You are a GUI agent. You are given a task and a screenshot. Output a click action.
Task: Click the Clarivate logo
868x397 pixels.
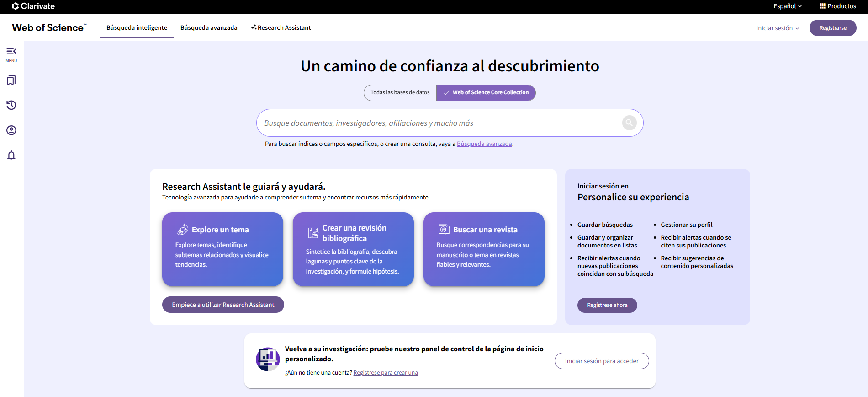[33, 6]
